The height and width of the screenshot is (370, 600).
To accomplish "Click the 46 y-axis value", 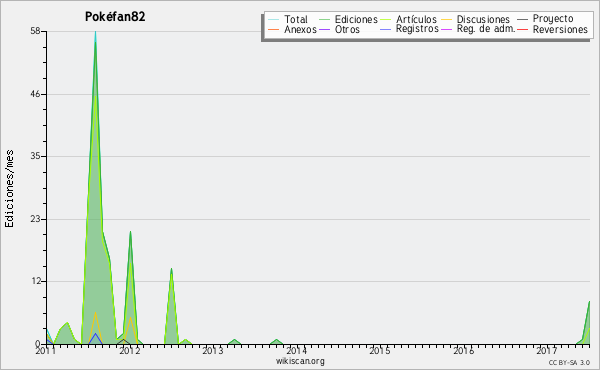I will tap(36, 94).
